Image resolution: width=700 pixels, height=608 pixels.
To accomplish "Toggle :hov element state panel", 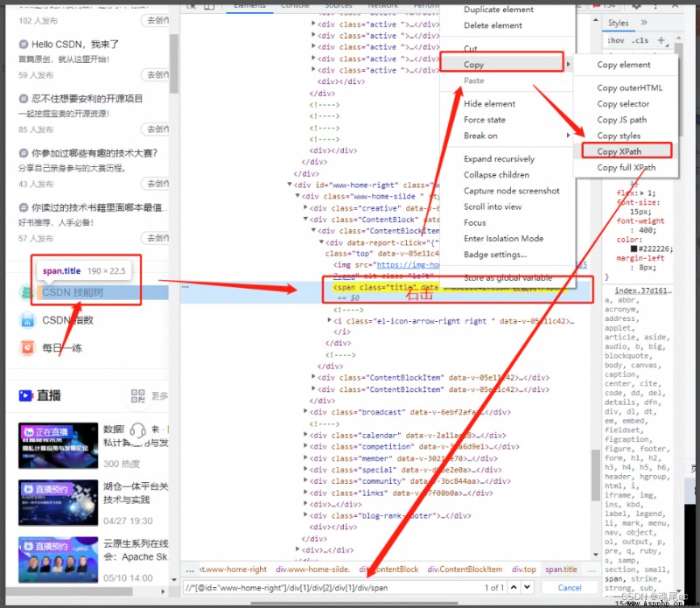I will 616,40.
